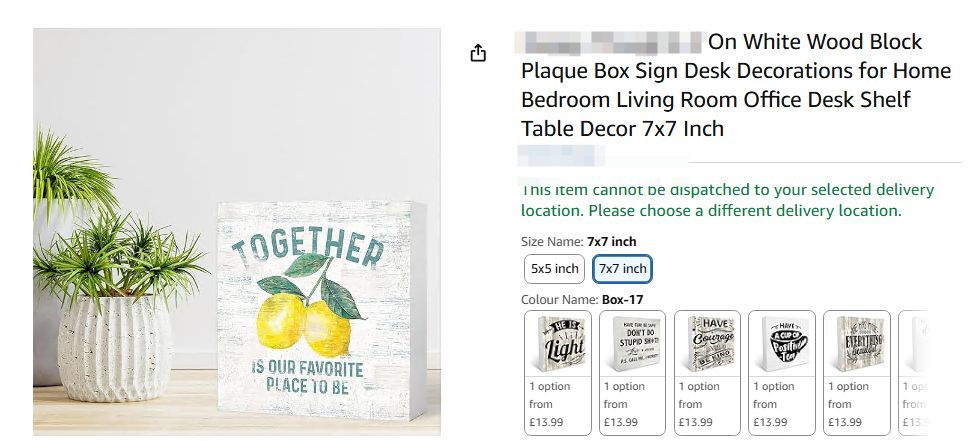Click the share icon beside the product image

[x=478, y=53]
